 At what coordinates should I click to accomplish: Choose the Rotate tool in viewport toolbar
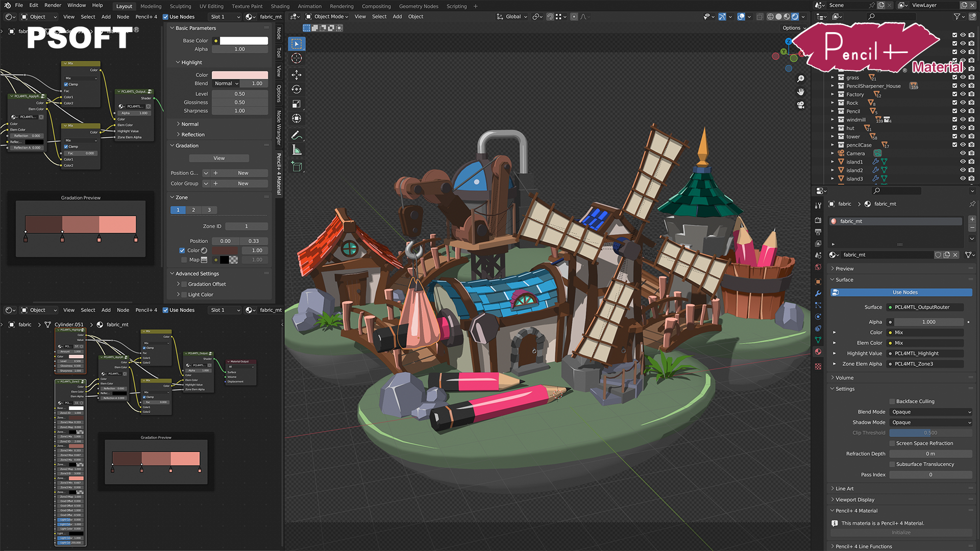pyautogui.click(x=297, y=89)
